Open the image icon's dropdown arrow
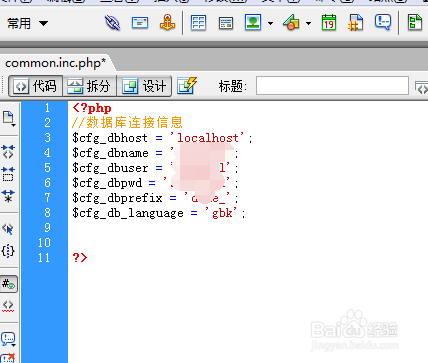This screenshot has height=363, width=428. (x=270, y=23)
